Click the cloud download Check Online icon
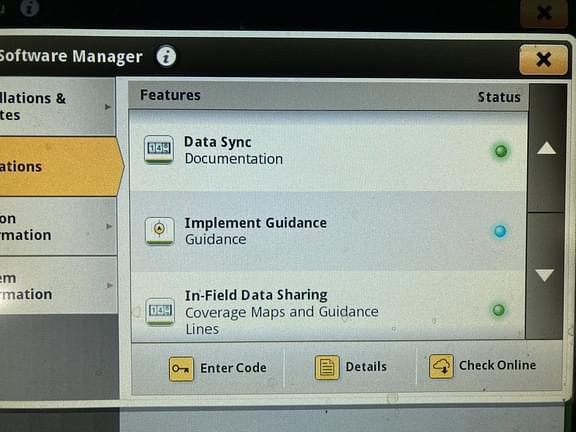Image resolution: width=576 pixels, height=432 pixels. pyautogui.click(x=441, y=366)
